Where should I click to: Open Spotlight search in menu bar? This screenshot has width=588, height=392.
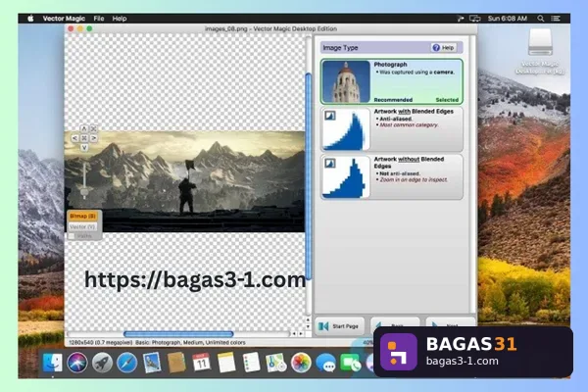tap(540, 19)
